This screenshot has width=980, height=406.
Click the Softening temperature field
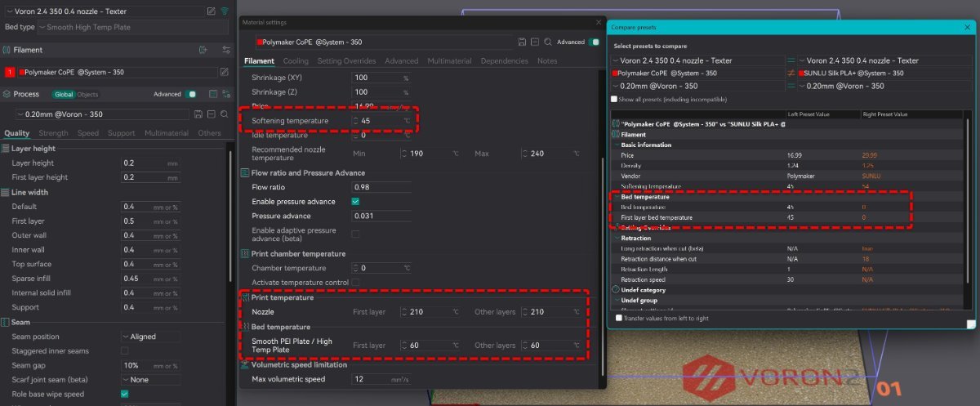click(x=381, y=121)
